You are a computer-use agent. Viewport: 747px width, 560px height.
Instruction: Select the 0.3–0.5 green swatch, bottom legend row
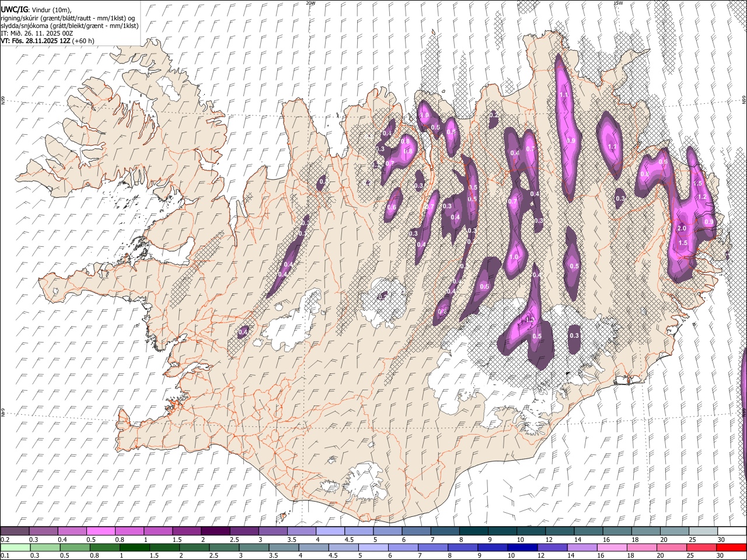point(45,547)
